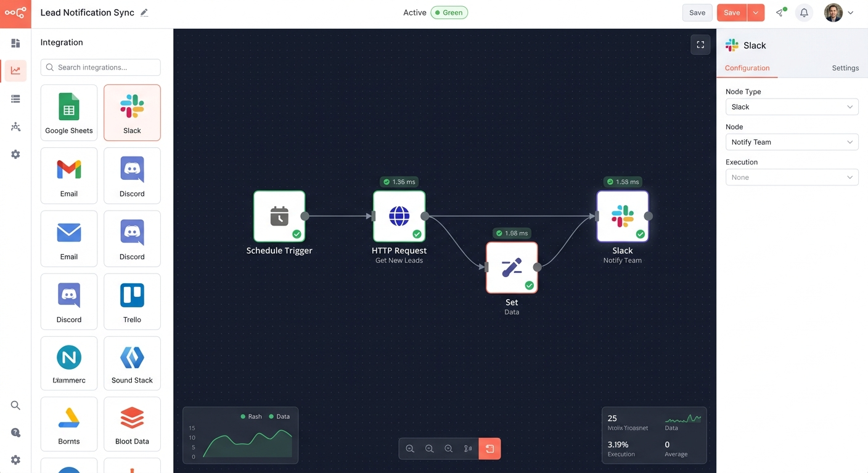The width and height of the screenshot is (868, 473).
Task: Open the network nodes icon in the sidebar
Action: coord(15,127)
